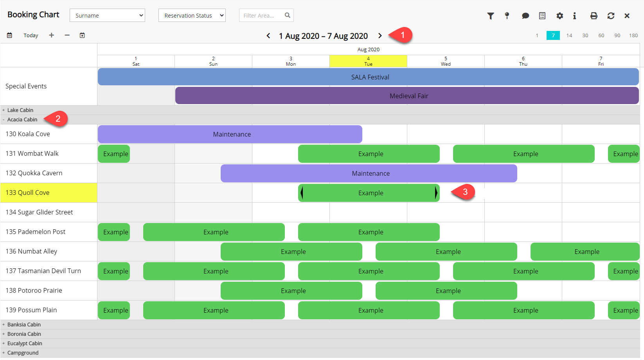Image resolution: width=644 pixels, height=360 pixels.
Task: Select Fri 7 column header
Action: coord(601,61)
